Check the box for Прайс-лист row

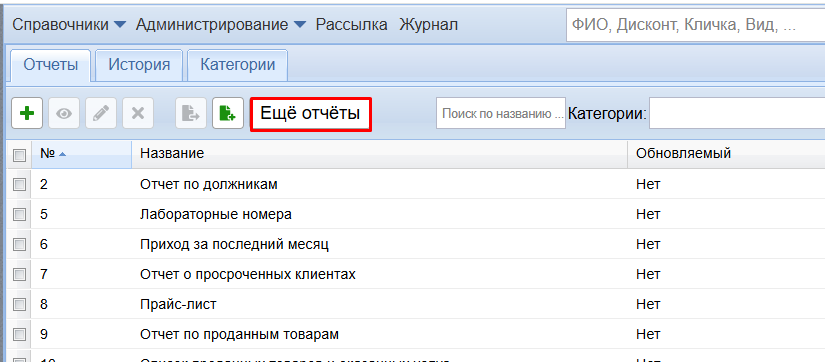(x=19, y=304)
